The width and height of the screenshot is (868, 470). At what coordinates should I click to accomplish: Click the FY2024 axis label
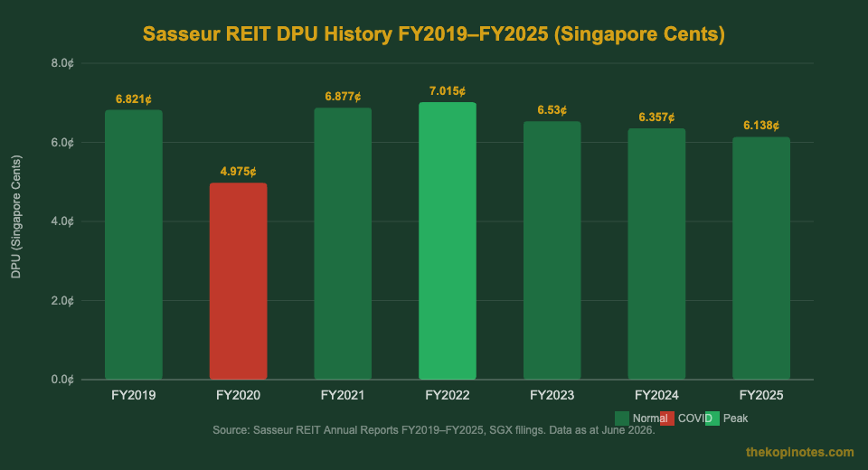pyautogui.click(x=656, y=395)
